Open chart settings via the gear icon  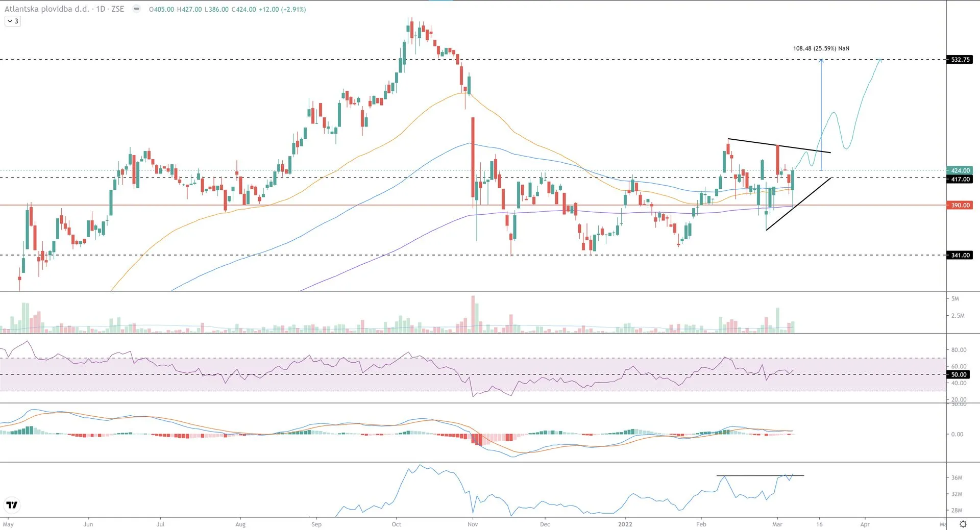(x=963, y=524)
